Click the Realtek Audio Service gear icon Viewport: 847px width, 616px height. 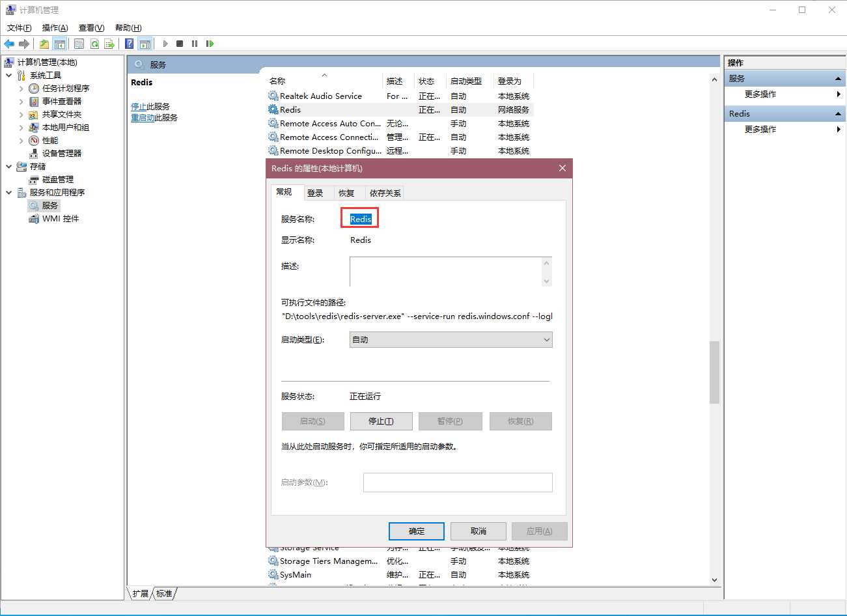click(x=273, y=96)
